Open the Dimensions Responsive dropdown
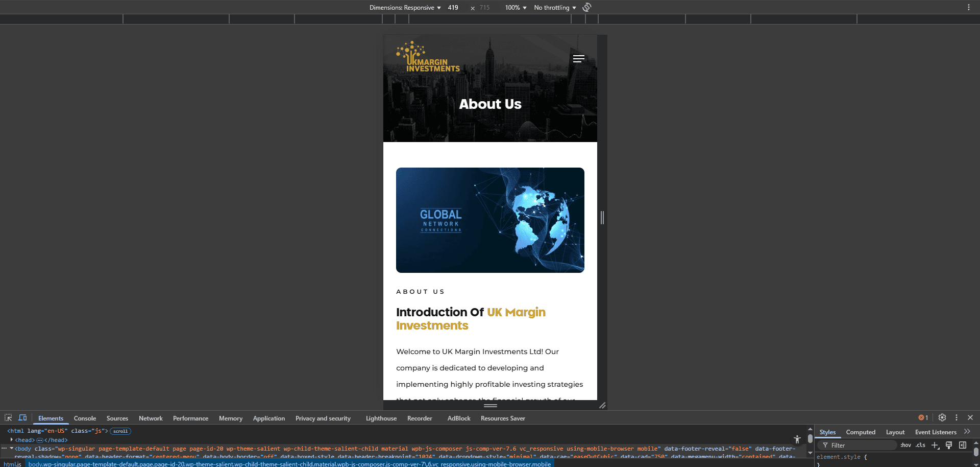This screenshot has width=980, height=467. (405, 8)
